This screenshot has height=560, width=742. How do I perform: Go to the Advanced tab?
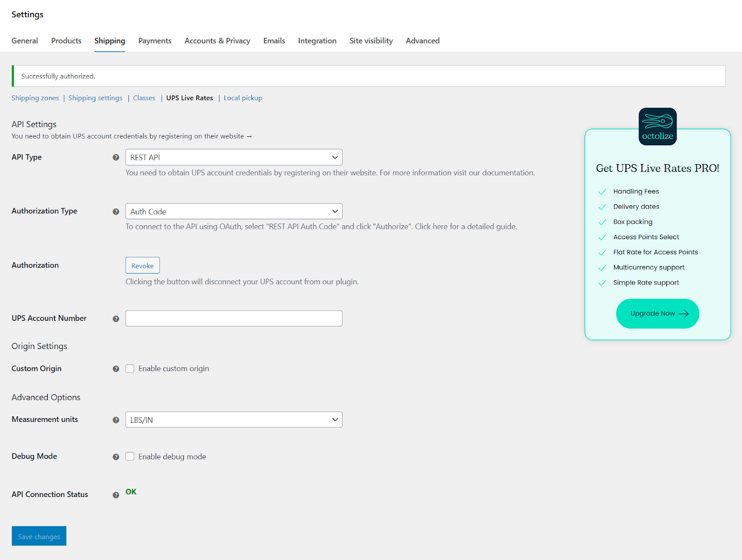[422, 41]
